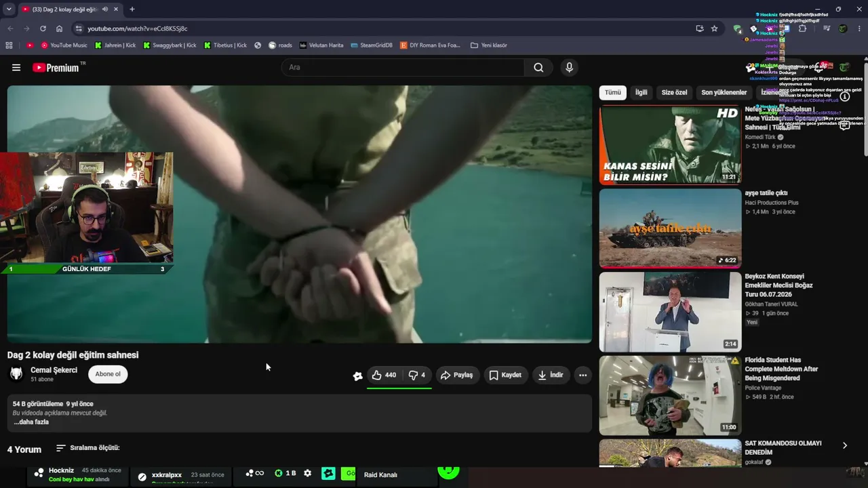Open 'Kanas sesini bilir misin' video thumbnail
The height and width of the screenshot is (488, 868).
pos(670,144)
